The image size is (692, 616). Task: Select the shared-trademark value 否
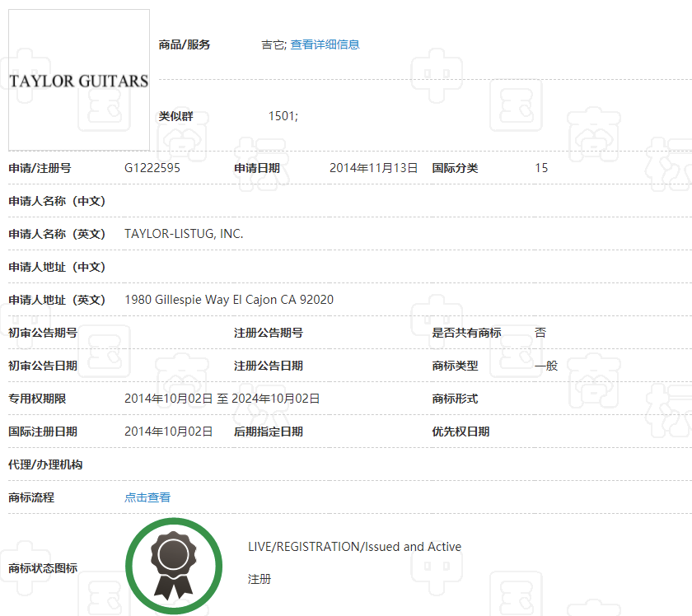[540, 333]
